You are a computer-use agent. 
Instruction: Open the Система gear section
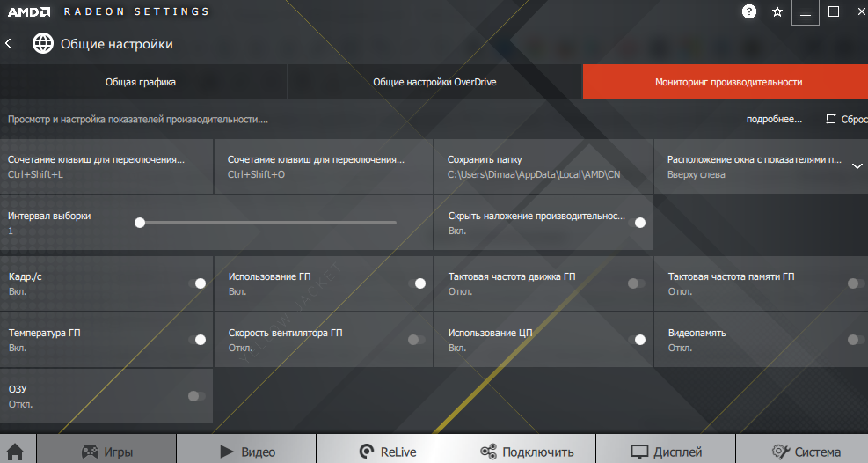tap(806, 452)
